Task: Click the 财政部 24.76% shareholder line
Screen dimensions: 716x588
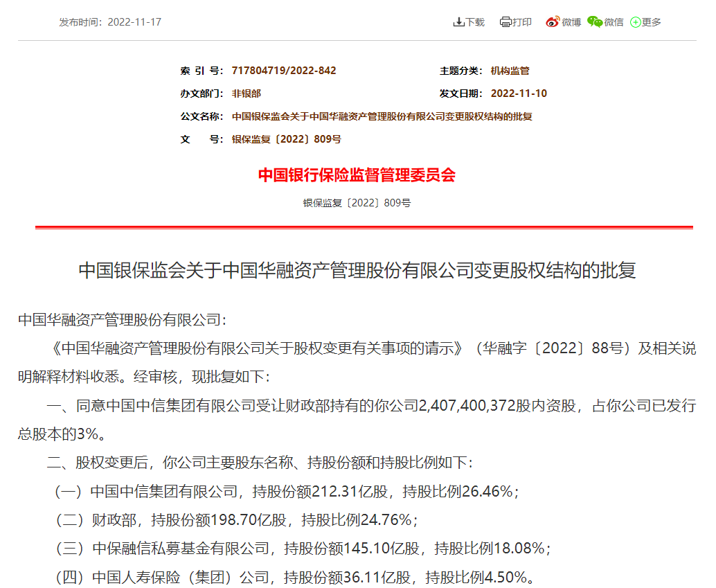Action: click(236, 520)
